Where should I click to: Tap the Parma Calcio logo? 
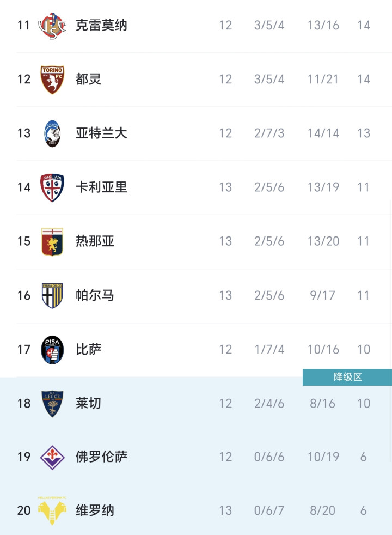pyautogui.click(x=52, y=295)
